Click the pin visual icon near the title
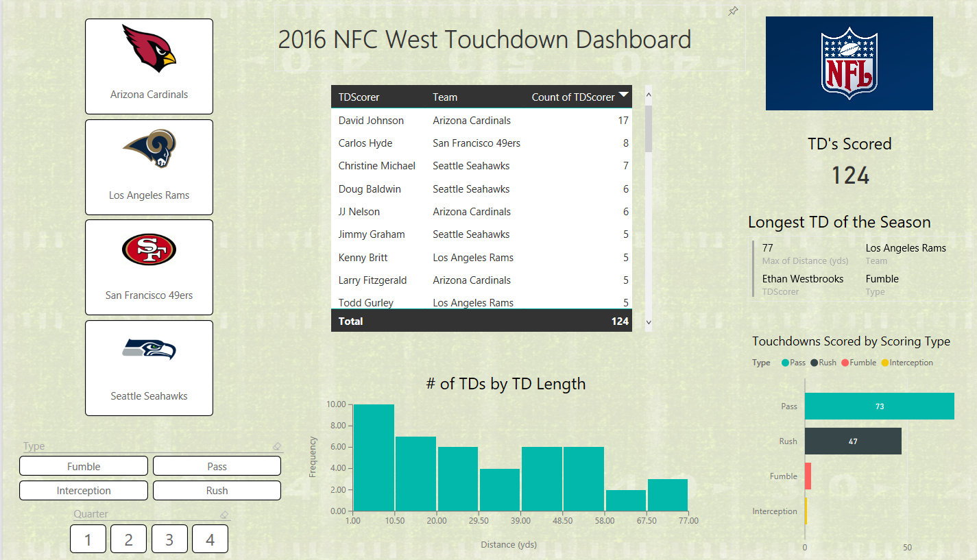Viewport: 977px width, 560px height. (733, 11)
